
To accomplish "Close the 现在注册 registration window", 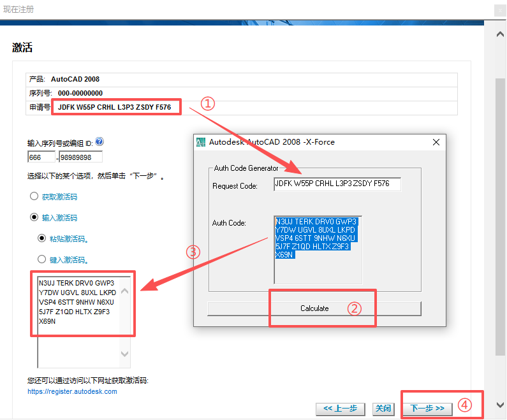I will coord(500,10).
